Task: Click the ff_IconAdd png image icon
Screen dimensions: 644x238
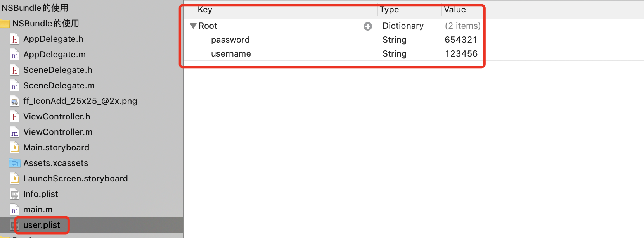Action: click(x=15, y=101)
